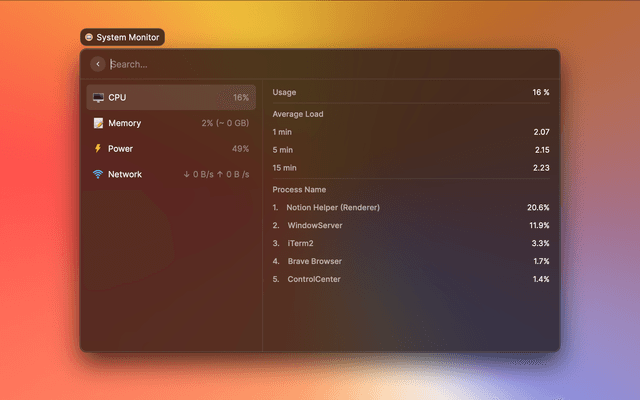The image size is (640, 400).
Task: Click the back arrow button
Action: coord(98,64)
